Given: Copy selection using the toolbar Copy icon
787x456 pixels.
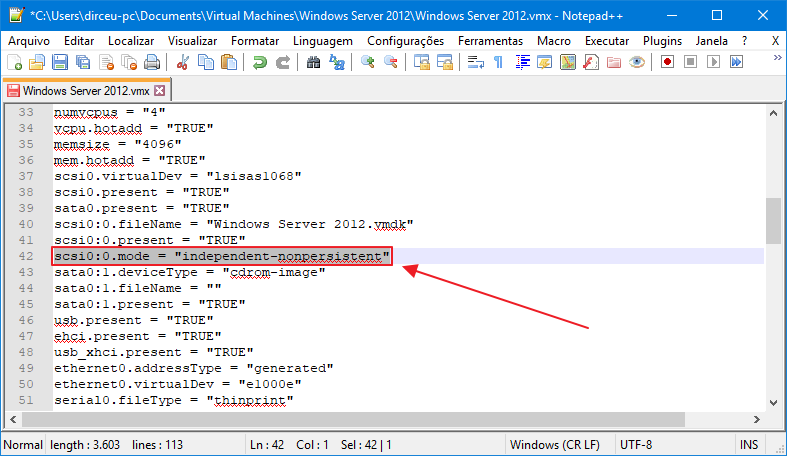Looking at the screenshot, I should click(x=206, y=63).
